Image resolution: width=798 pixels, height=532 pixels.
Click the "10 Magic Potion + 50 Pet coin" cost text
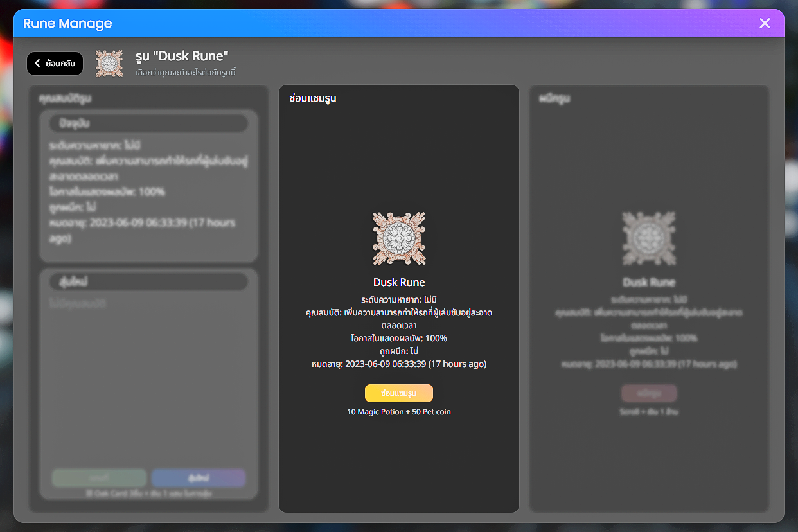(399, 412)
